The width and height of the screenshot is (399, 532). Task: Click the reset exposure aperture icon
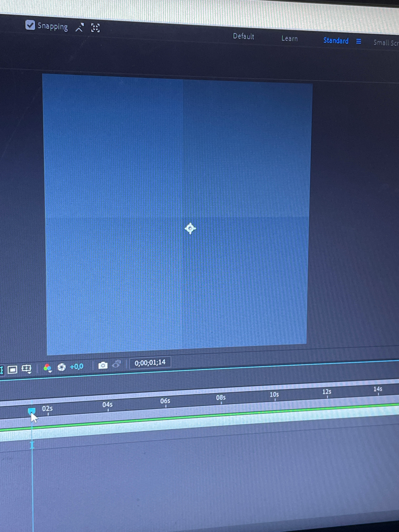click(62, 367)
